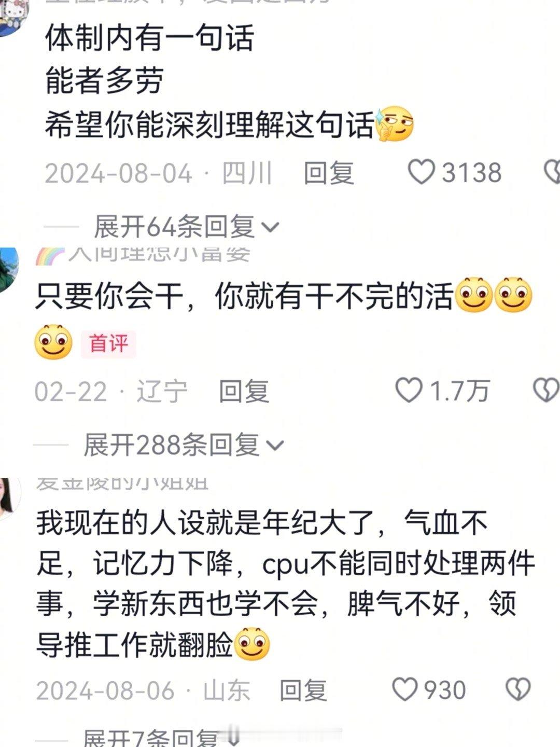
Task: Tap comment text 体制内有一句话
Action: [x=149, y=38]
